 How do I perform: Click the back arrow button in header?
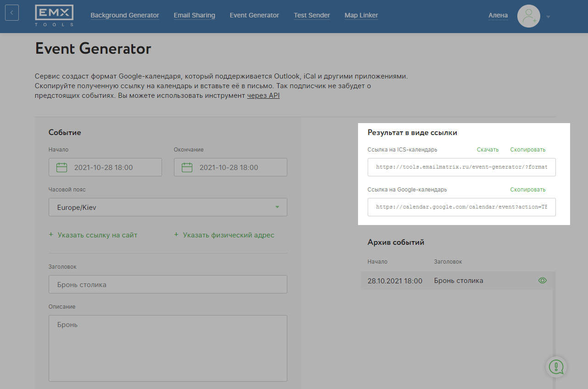point(12,12)
